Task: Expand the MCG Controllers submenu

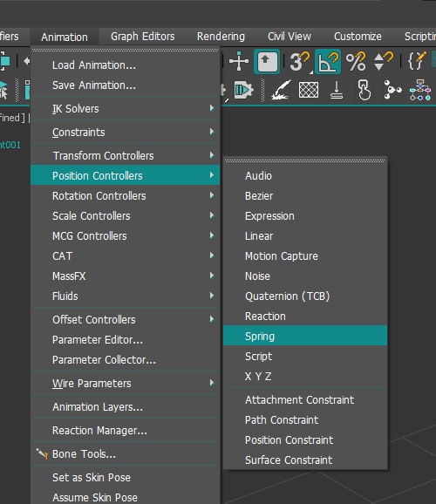Action: [x=126, y=236]
